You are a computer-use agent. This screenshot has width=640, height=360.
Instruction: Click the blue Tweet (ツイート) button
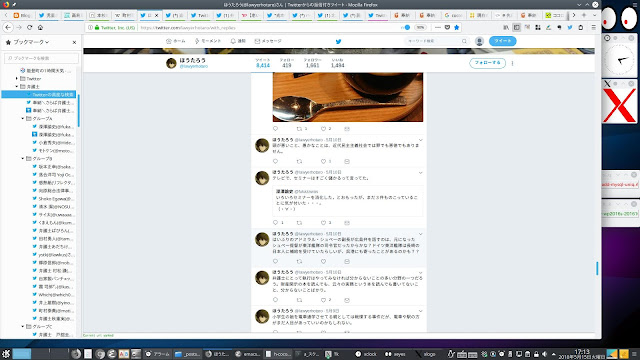(502, 41)
